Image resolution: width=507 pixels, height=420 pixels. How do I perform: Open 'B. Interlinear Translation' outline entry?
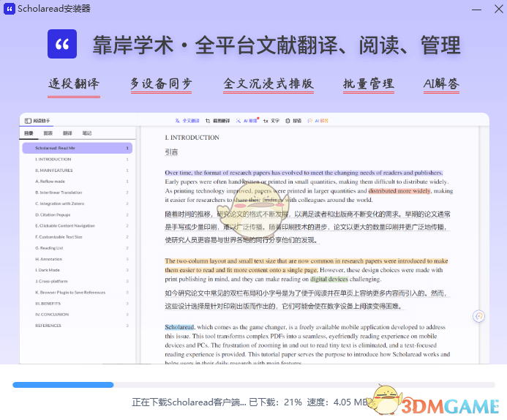(x=78, y=192)
